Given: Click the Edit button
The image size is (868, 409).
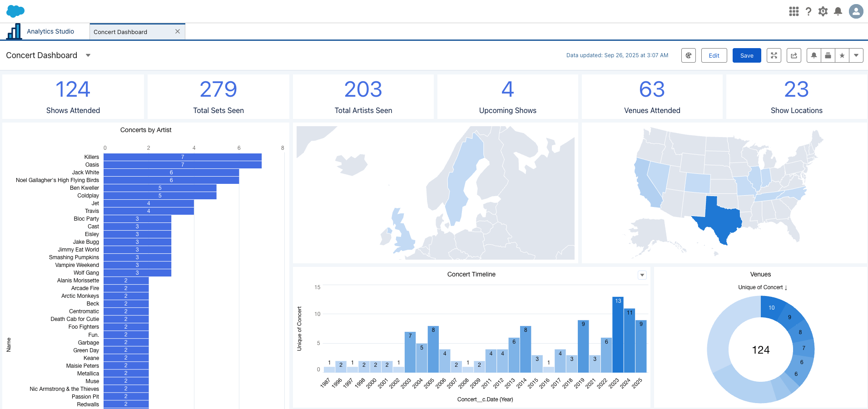Looking at the screenshot, I should (x=714, y=55).
